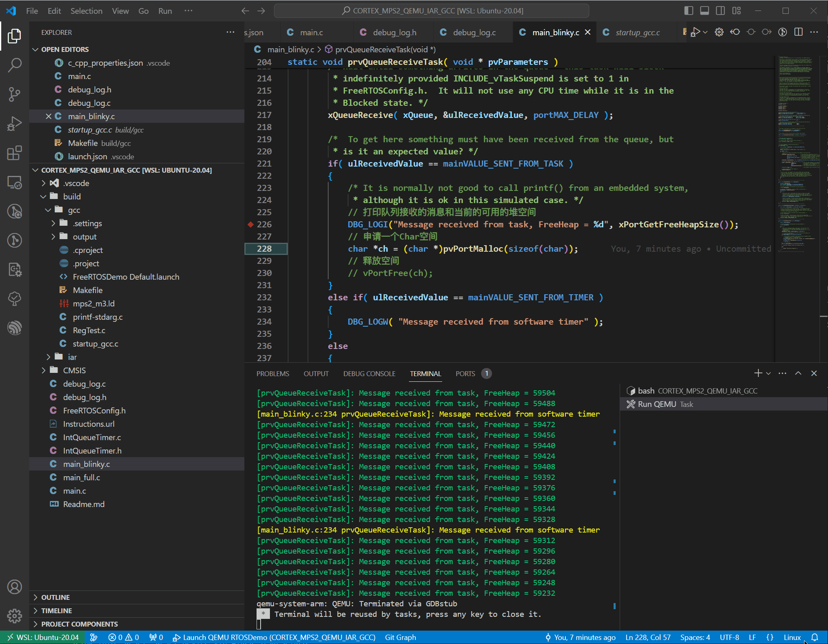Expand the output folder
This screenshot has width=828, height=644.
53,237
